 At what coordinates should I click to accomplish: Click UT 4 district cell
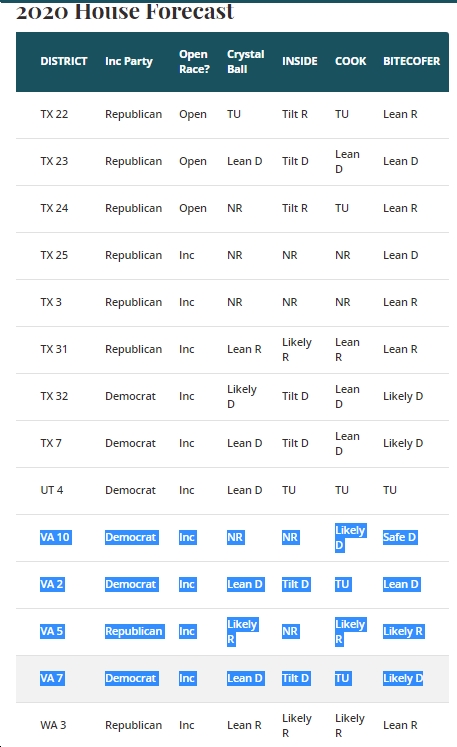51,490
